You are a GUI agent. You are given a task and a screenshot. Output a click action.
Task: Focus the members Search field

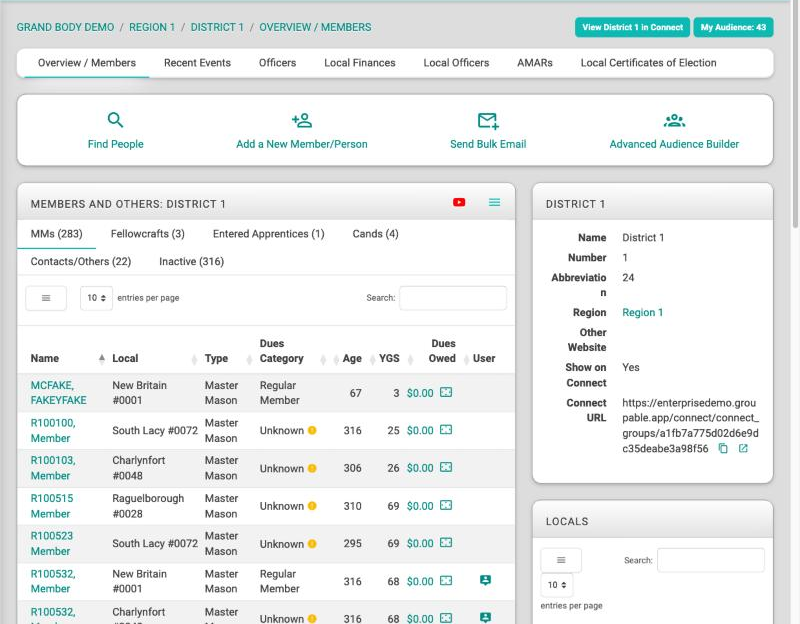click(x=453, y=298)
